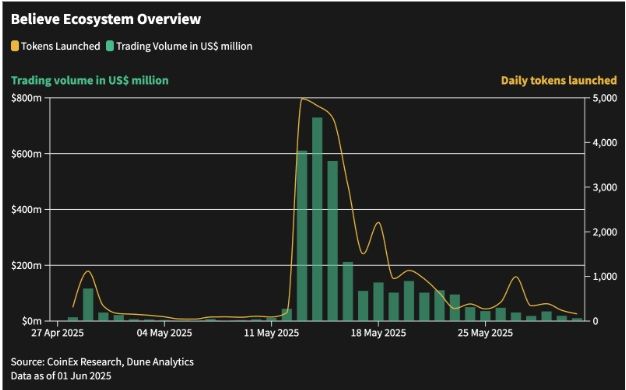
Task: Click the peak of the yellow tokens line
Action: click(x=303, y=99)
